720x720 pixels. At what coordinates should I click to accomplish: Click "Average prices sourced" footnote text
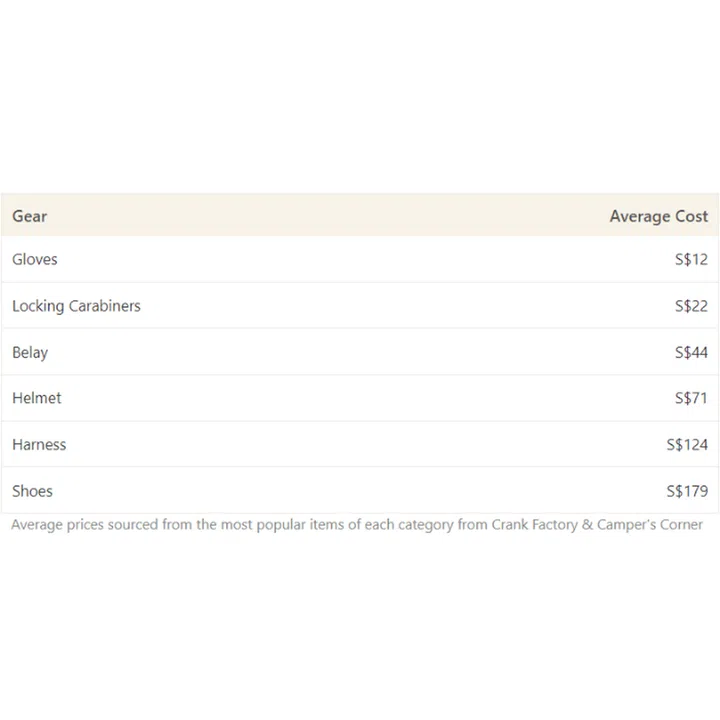point(85,524)
